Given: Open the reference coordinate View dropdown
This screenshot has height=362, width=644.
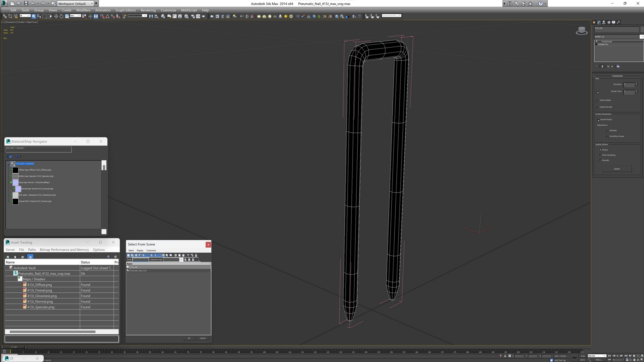Looking at the screenshot, I should pos(75,16).
